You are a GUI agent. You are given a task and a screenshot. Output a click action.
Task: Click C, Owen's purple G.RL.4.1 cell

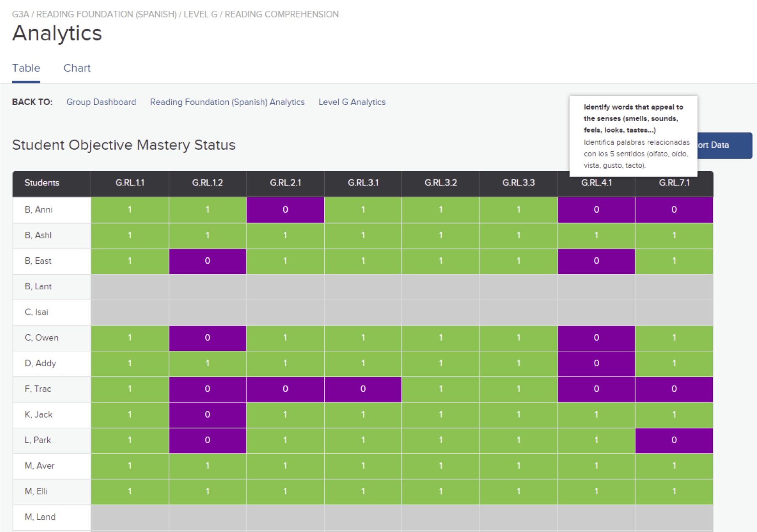coord(596,338)
